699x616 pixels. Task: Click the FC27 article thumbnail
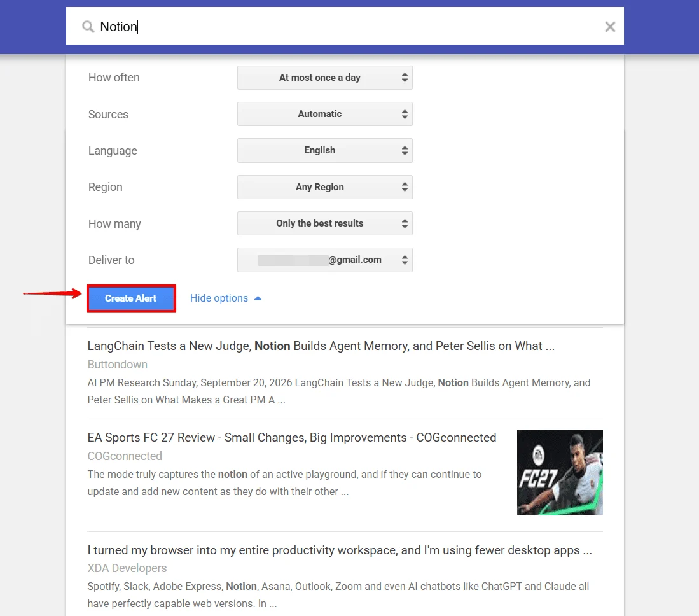click(x=560, y=472)
